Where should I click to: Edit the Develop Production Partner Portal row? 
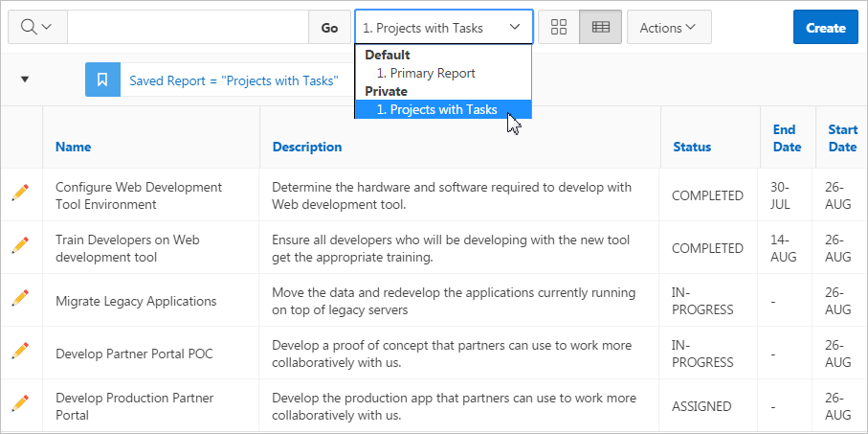click(20, 403)
